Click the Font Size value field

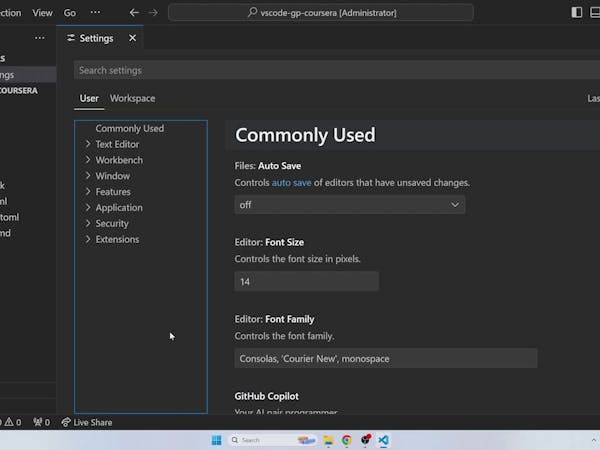click(x=307, y=282)
